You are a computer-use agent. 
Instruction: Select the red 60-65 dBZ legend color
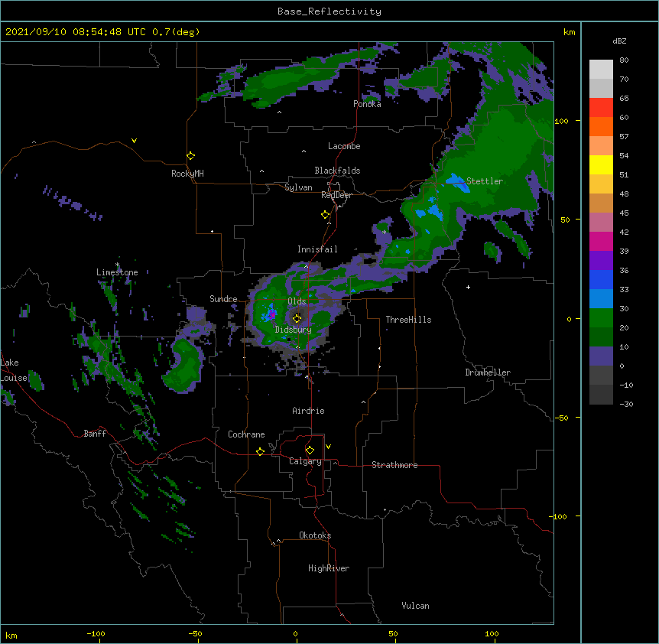point(601,107)
